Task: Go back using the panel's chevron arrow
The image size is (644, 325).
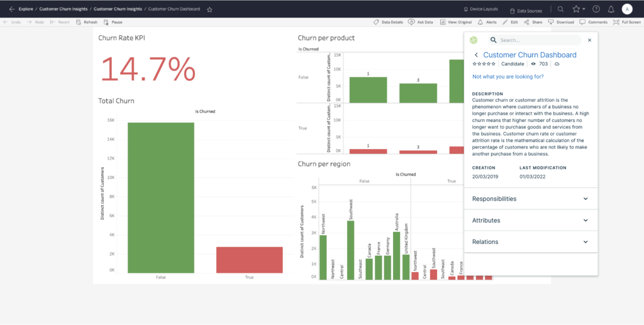Action: [477, 55]
